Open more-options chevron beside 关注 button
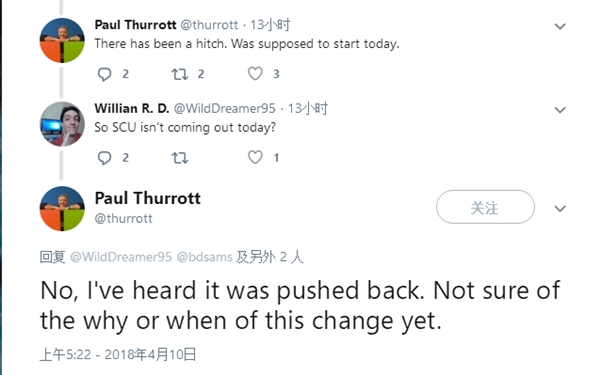 click(x=560, y=209)
